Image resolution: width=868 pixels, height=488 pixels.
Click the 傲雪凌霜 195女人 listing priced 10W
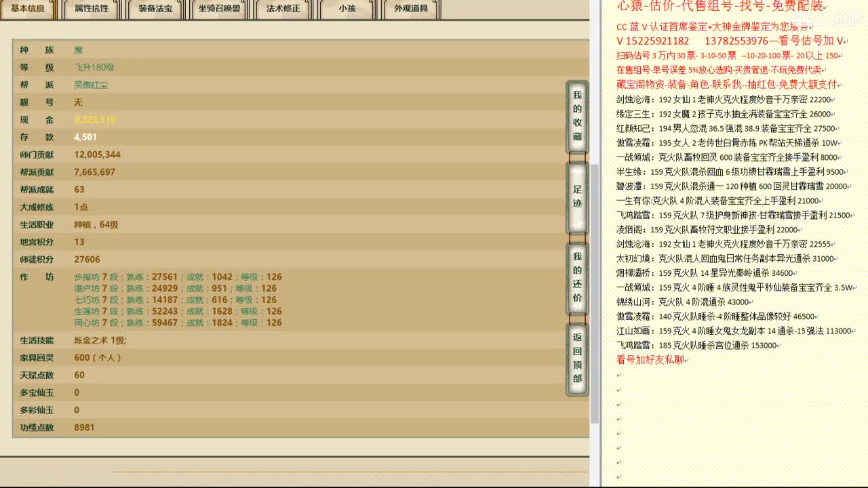pos(728,143)
